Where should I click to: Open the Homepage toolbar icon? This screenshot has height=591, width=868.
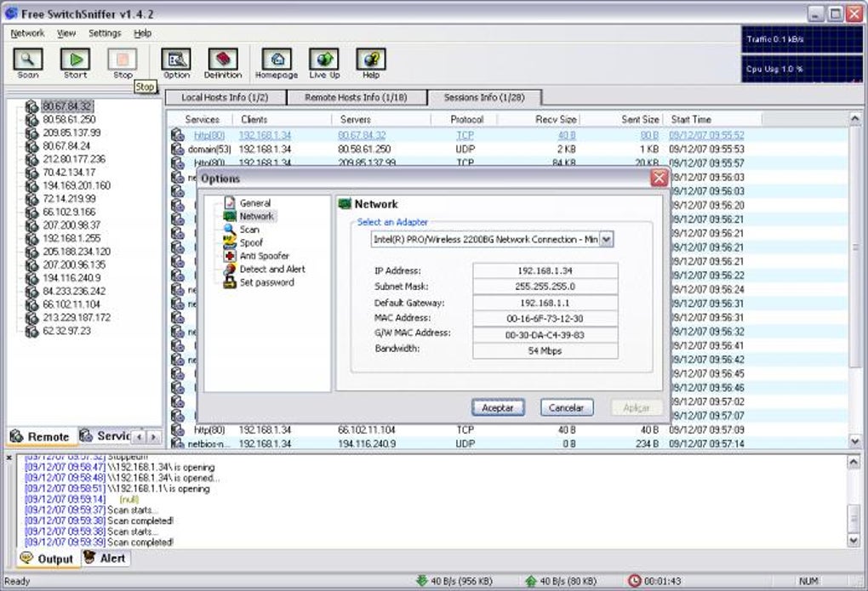[x=277, y=64]
